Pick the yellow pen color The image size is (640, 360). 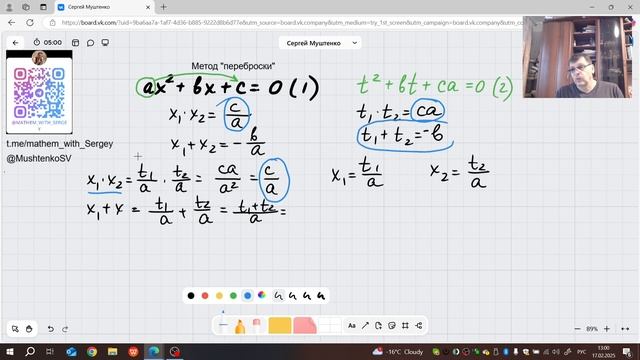point(219,296)
